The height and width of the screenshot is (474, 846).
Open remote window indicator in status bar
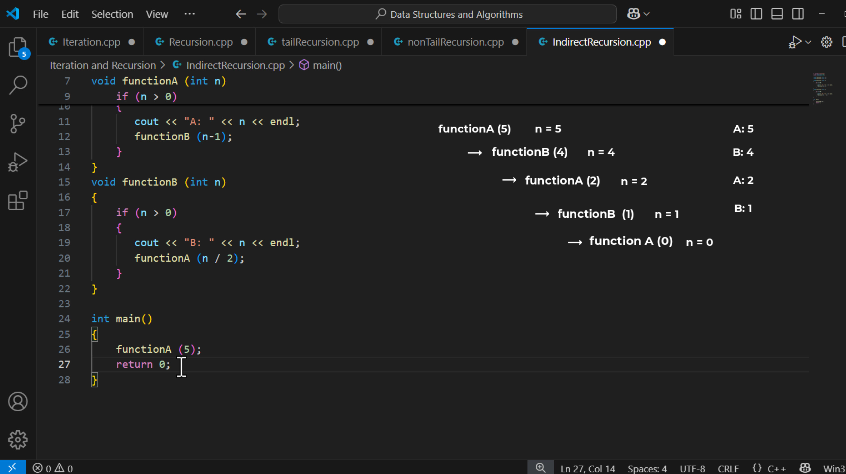[12, 468]
